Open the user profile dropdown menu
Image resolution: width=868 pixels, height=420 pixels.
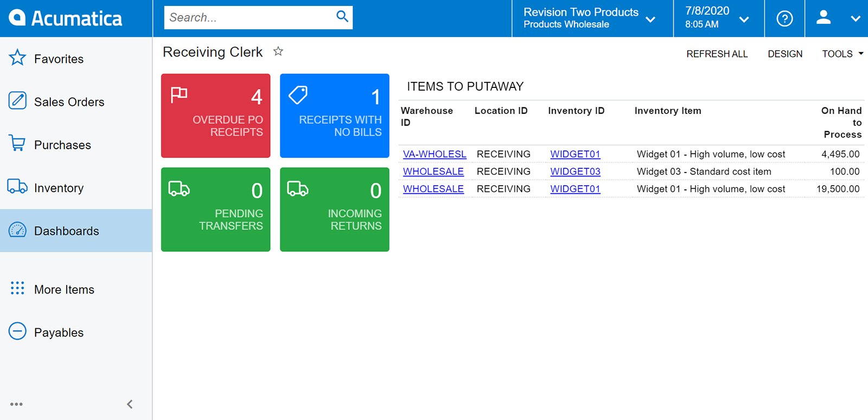tap(838, 18)
